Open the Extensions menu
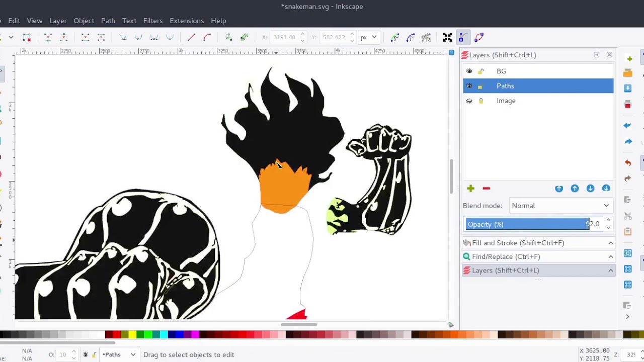Viewport: 644px width, 362px height. pyautogui.click(x=187, y=21)
